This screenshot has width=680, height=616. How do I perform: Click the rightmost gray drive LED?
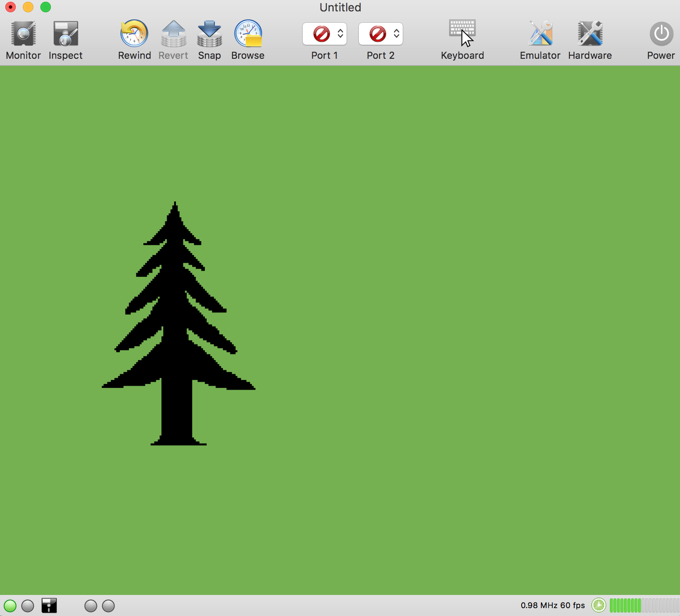[108, 606]
